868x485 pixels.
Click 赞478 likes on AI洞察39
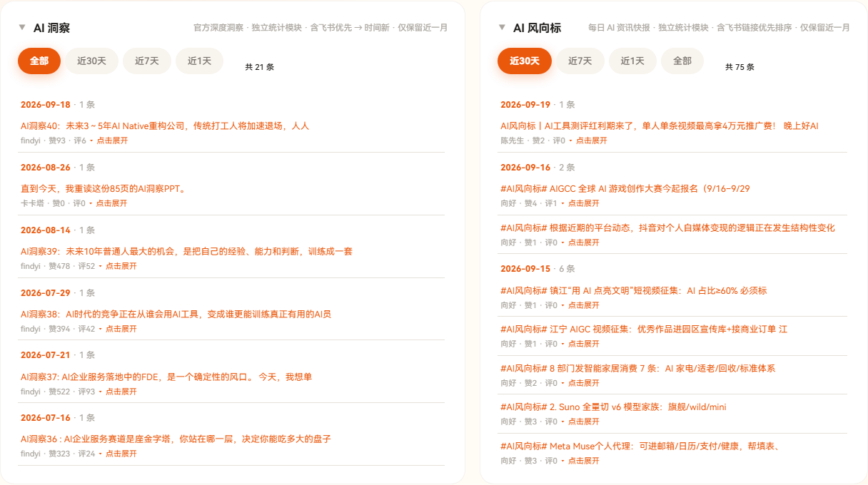(59, 266)
